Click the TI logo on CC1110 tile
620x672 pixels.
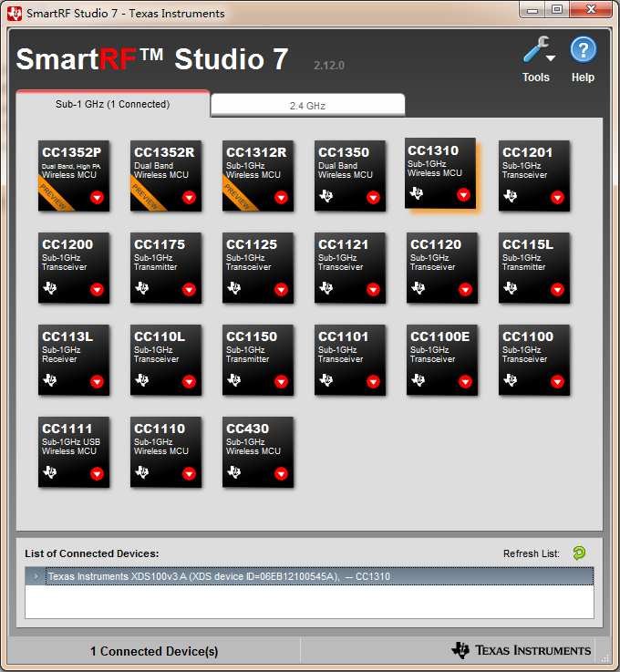[x=142, y=472]
